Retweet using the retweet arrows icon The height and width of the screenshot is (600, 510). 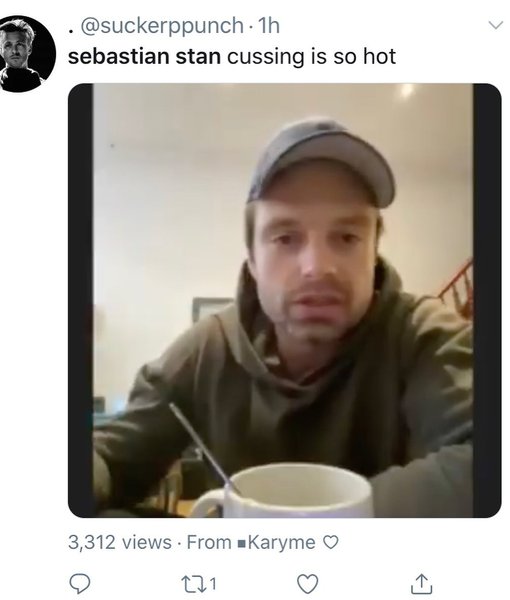tap(192, 584)
